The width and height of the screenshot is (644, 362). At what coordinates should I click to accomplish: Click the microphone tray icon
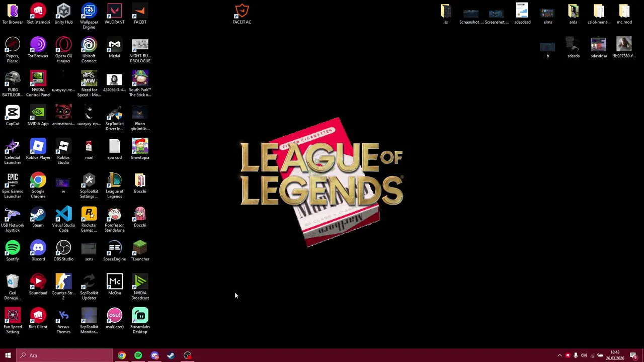576,355
